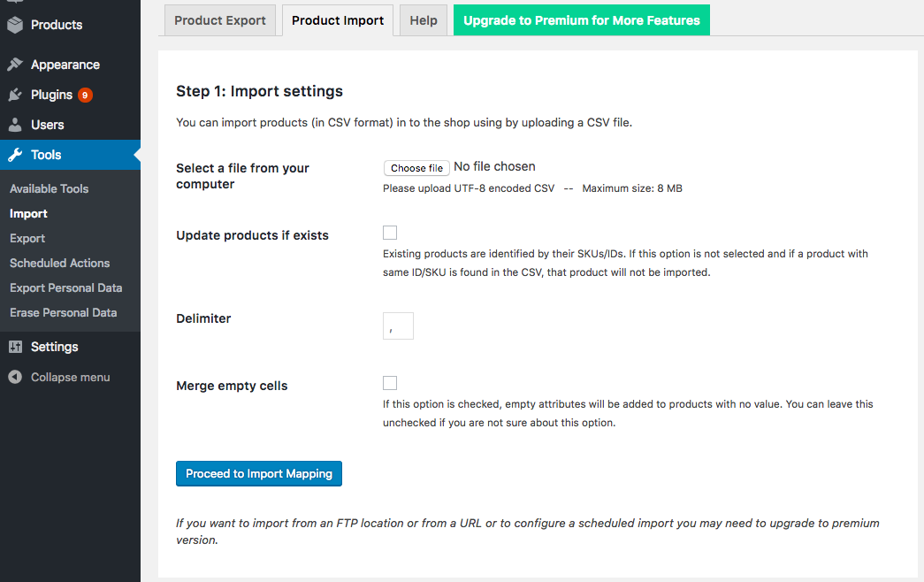Enable Update products if exists checkbox

pos(390,233)
